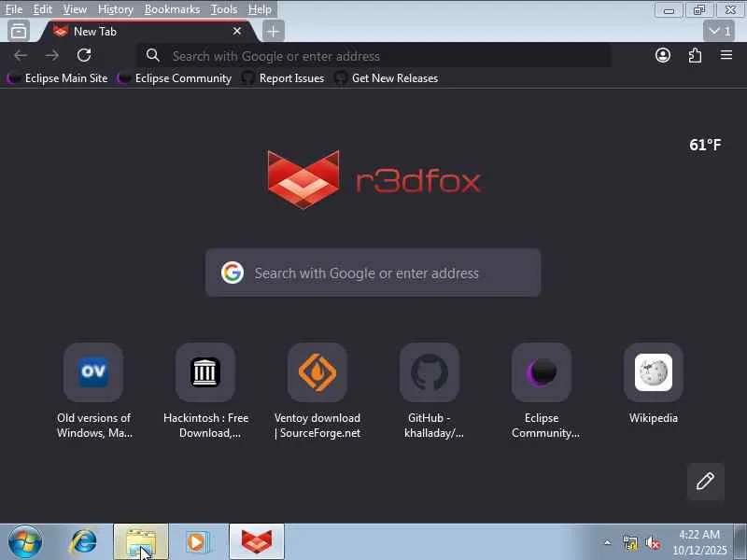Reload the current page
Viewport: 747px width, 560px height.
pyautogui.click(x=84, y=56)
